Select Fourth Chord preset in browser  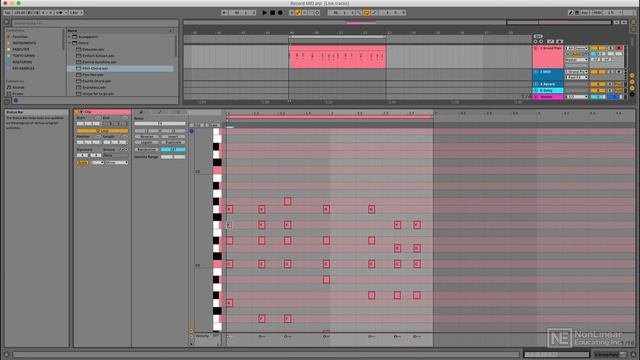pyautogui.click(x=97, y=81)
